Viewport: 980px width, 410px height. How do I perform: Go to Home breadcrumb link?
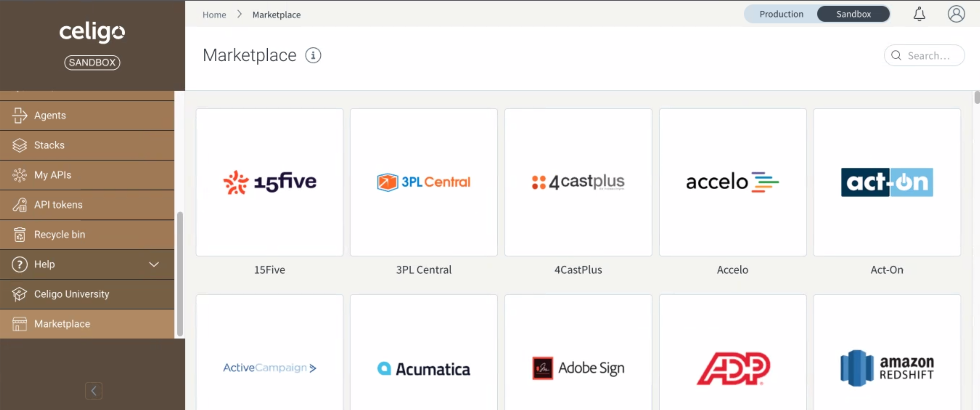[214, 15]
